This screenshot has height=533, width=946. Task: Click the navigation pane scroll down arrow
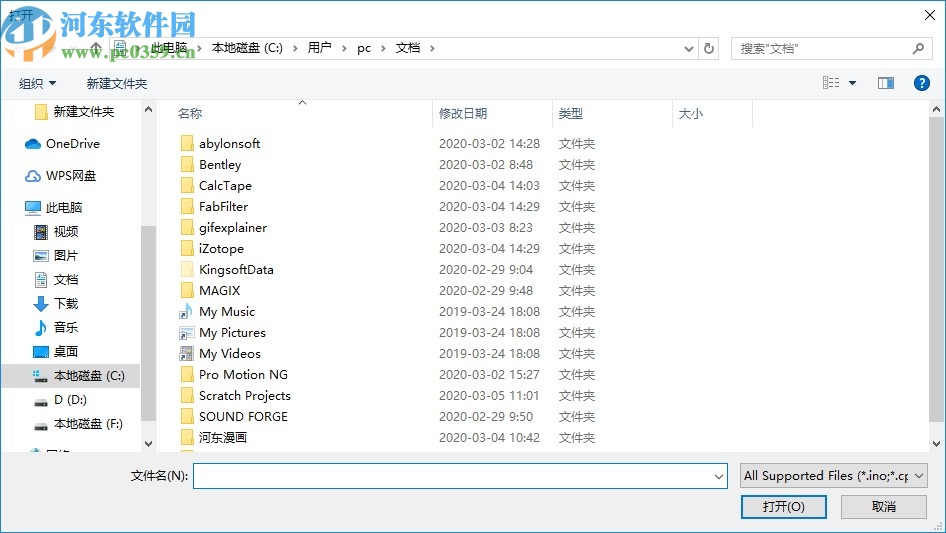click(148, 444)
